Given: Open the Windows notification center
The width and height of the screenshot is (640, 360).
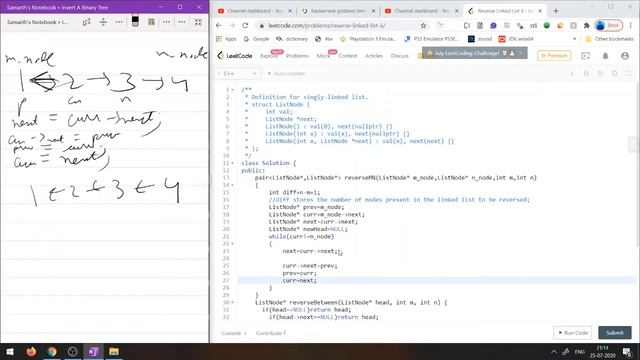Looking at the screenshot, I should 627,351.
